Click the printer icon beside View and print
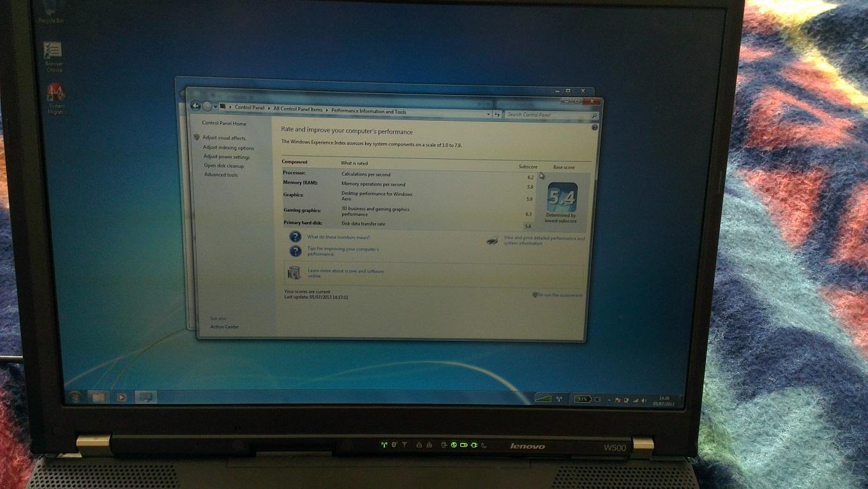This screenshot has width=868, height=489. point(492,240)
